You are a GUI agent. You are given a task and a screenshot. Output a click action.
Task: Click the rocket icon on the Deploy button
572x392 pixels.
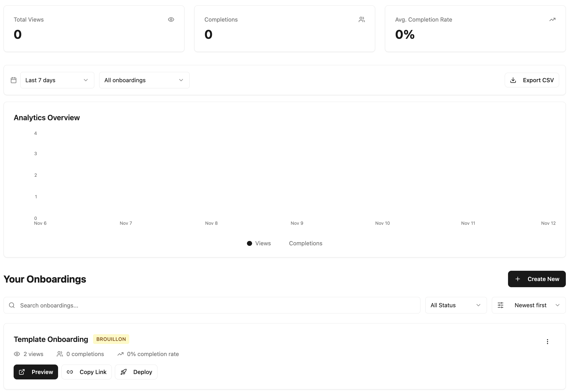click(124, 372)
